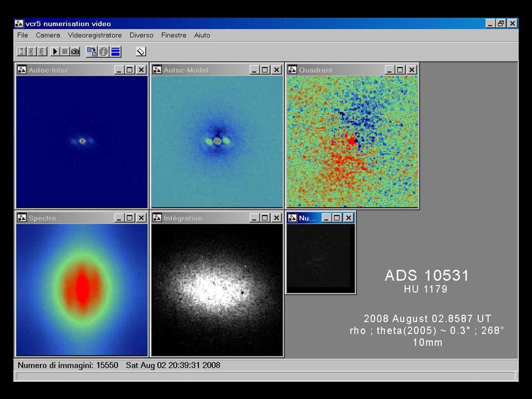Viewport: 532px width, 399px height.
Task: Open the Camera menu
Action: tap(48, 35)
